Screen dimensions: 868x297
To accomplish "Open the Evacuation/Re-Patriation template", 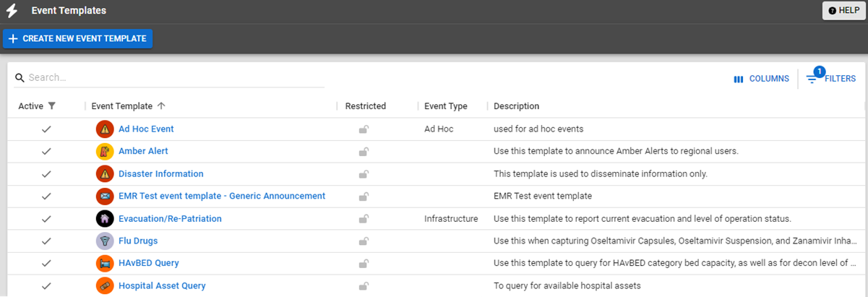I will tap(170, 219).
